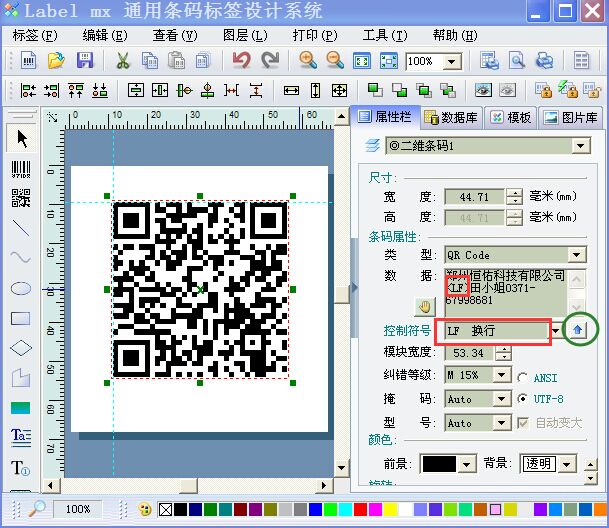The height and width of the screenshot is (528, 609).
Task: Open the barcode type dropdown QR Code
Action: [576, 255]
